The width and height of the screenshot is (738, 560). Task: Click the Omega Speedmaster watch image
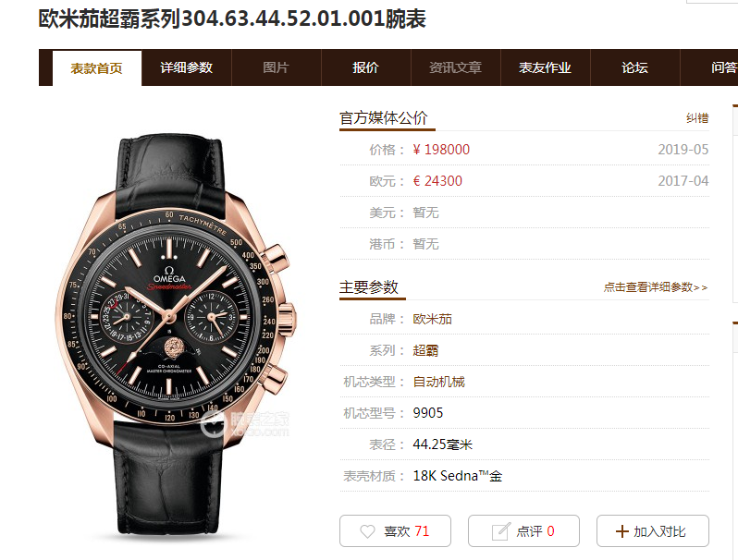tap(175, 336)
